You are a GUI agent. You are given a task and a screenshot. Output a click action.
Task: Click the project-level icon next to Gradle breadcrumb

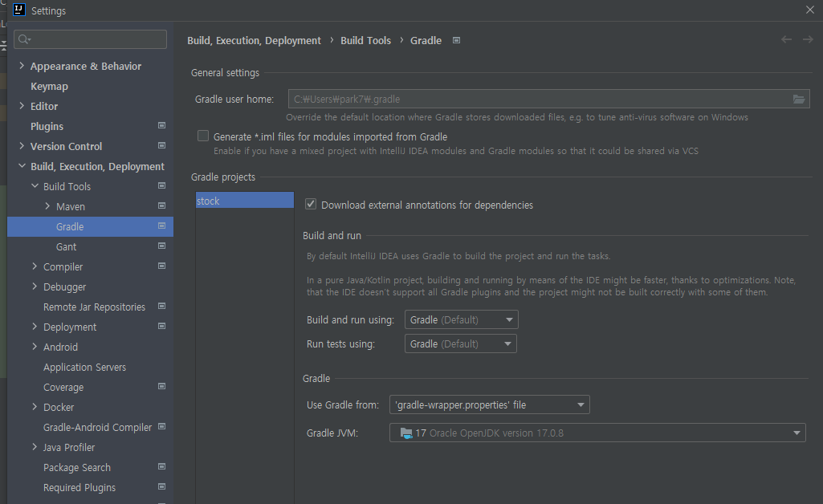[x=457, y=40]
